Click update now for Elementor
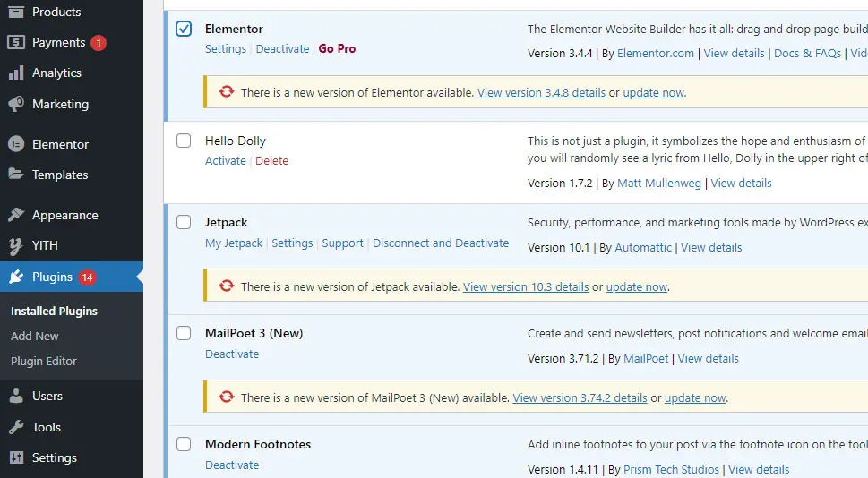Image resolution: width=868 pixels, height=478 pixels. point(653,92)
